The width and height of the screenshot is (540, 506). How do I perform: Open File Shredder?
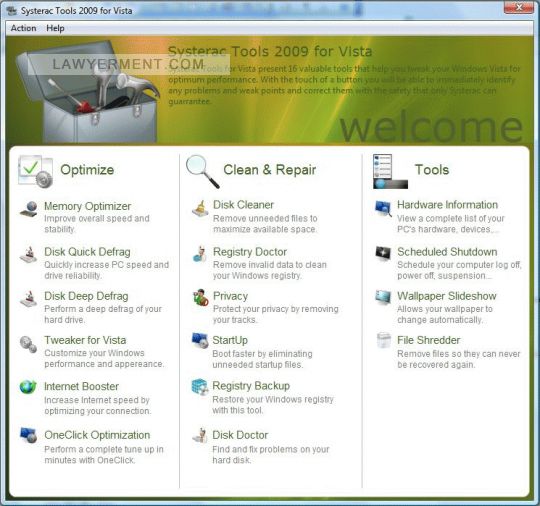[428, 340]
